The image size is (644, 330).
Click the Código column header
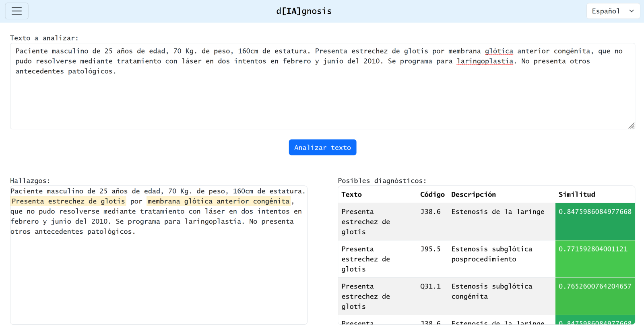[432, 195]
